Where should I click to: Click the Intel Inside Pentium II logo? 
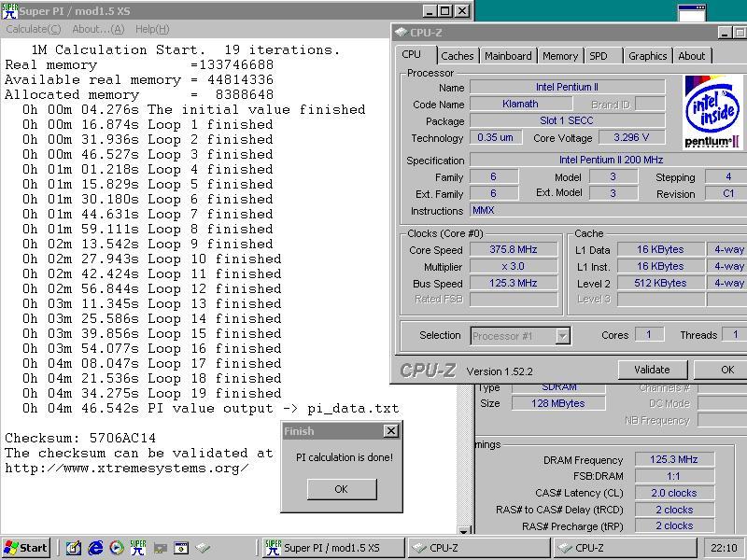point(712,112)
